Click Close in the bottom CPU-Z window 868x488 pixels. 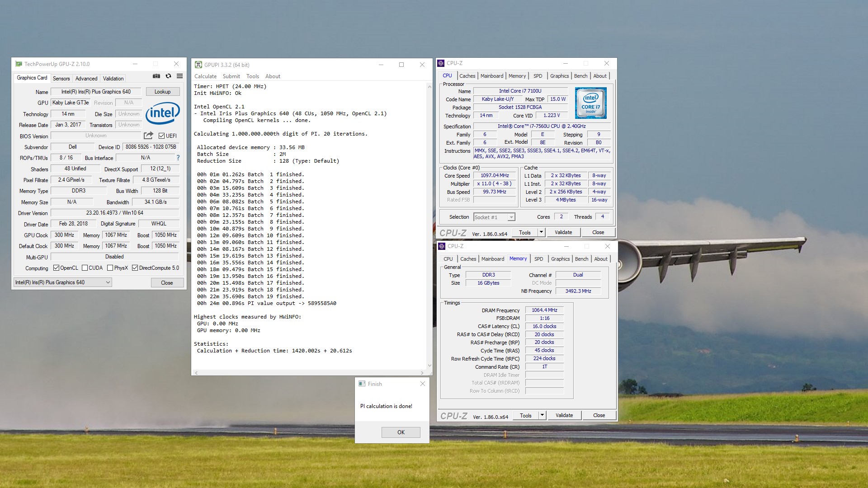[599, 415]
